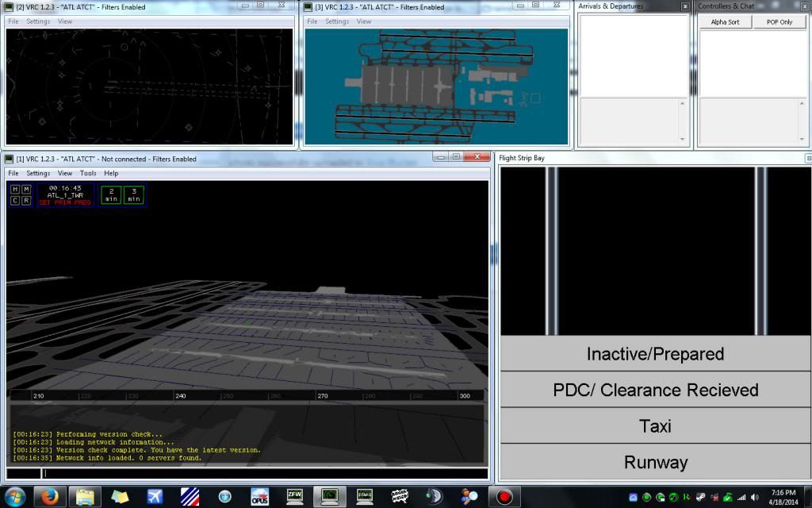Open the Tools menu in main VRC window
Screen dimensions: 812x508
point(87,172)
